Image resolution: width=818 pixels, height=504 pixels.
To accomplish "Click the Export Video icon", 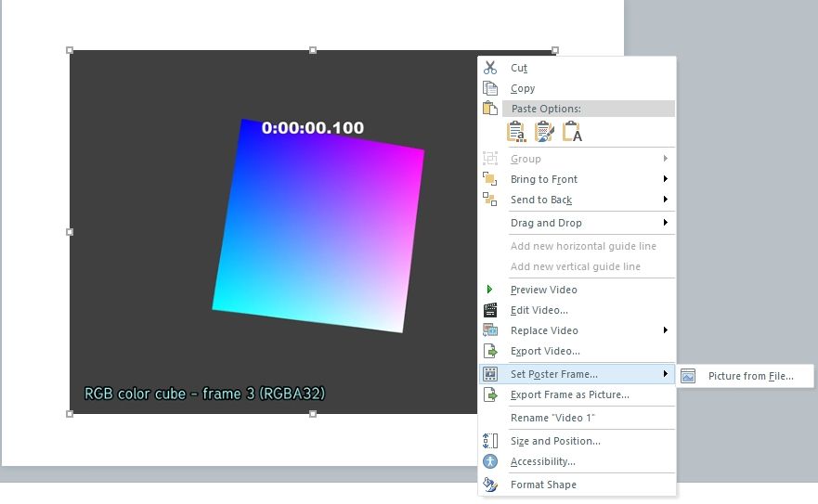I will coord(490,351).
